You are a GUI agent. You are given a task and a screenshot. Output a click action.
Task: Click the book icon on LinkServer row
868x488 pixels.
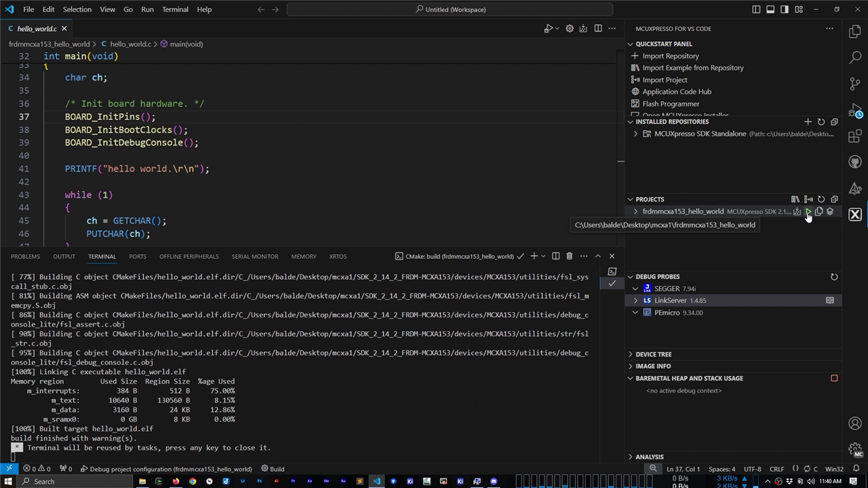pyautogui.click(x=830, y=300)
